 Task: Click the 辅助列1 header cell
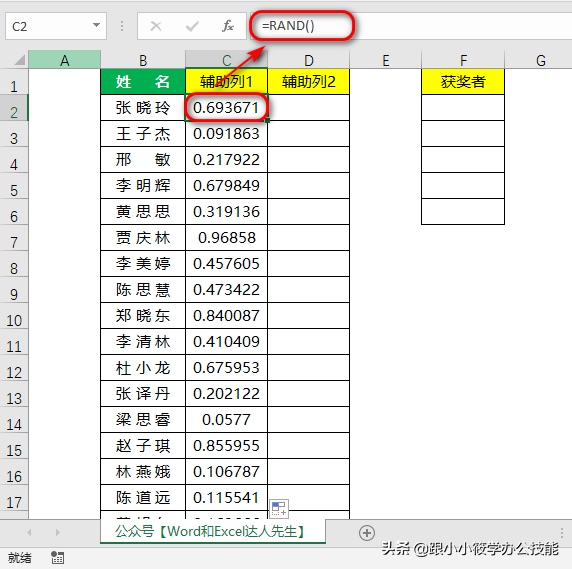pyautogui.click(x=227, y=82)
